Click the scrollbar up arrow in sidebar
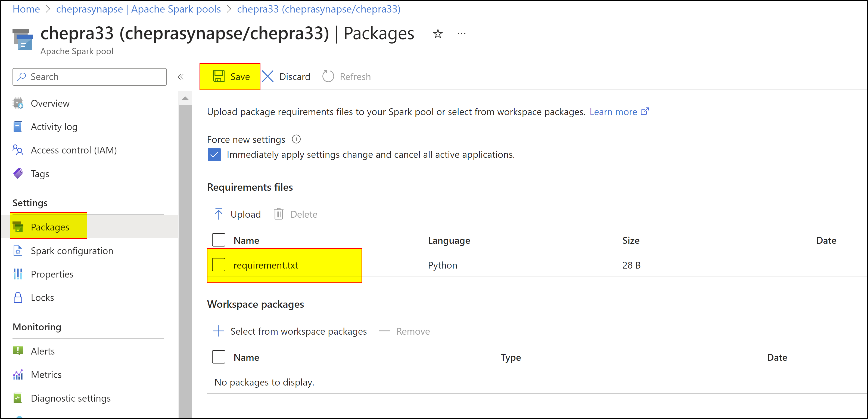This screenshot has height=419, width=868. point(185,98)
